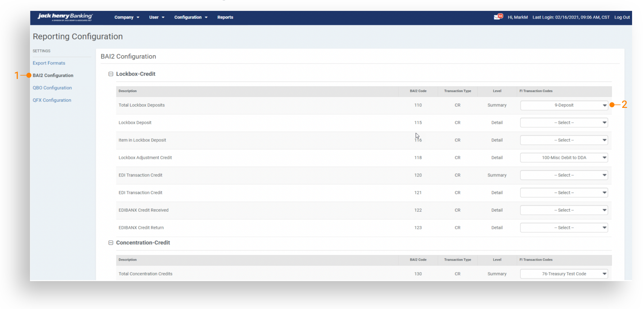Open the EDIBANX Credit Received code dropdown
Viewport: 644px width, 309px height.
click(564, 210)
